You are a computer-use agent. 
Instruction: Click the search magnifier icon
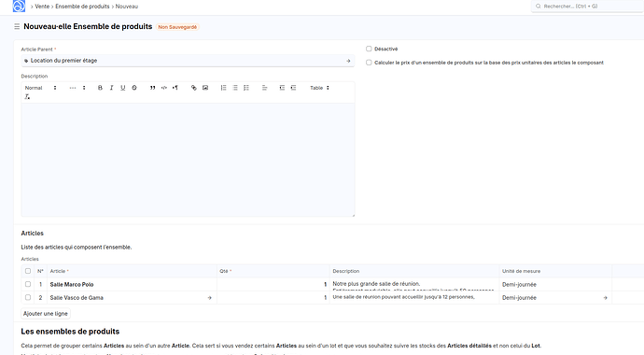(x=538, y=7)
